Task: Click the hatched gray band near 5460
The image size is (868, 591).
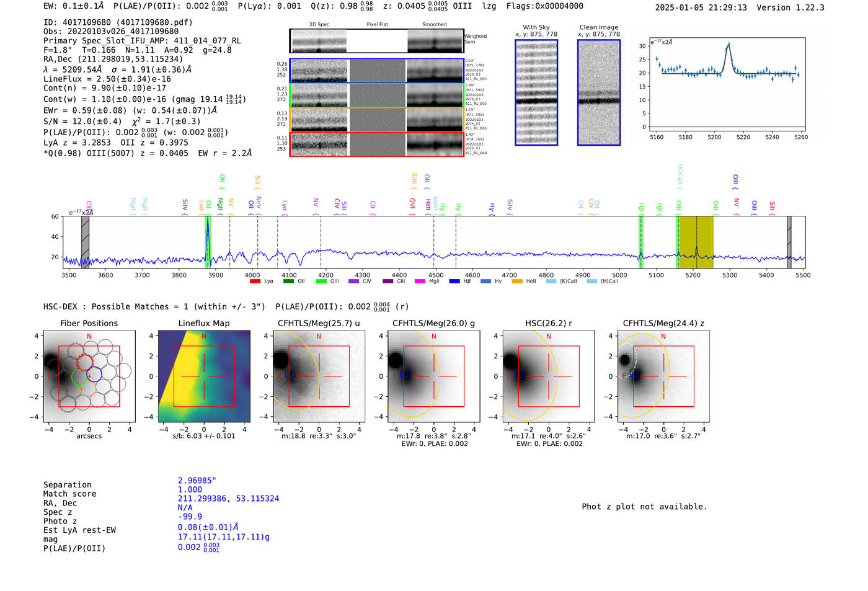Action: point(789,242)
